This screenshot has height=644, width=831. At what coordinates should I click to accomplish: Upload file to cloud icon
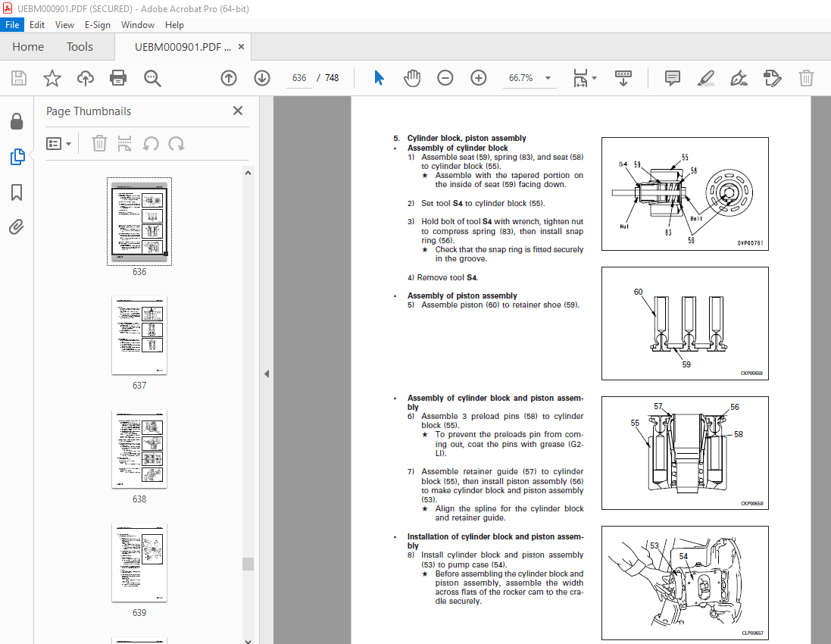click(86, 79)
